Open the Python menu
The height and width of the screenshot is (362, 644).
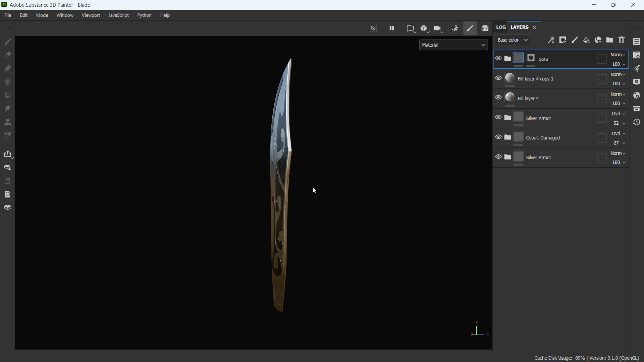(x=144, y=15)
